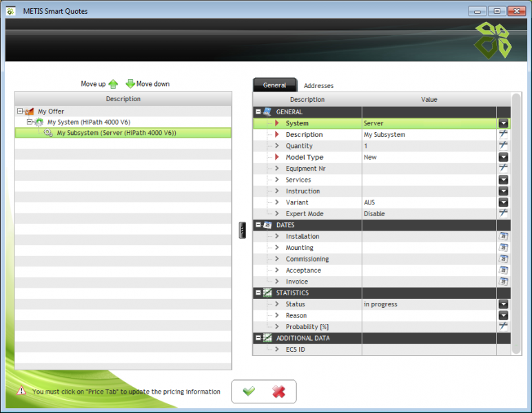Open the System dropdown showing Server
The width and height of the screenshot is (532, 413).
[x=503, y=123]
